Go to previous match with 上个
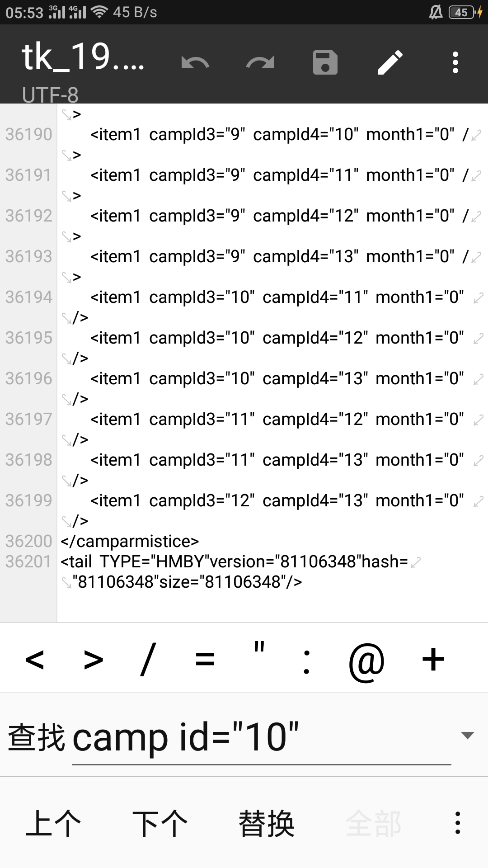 [53, 823]
